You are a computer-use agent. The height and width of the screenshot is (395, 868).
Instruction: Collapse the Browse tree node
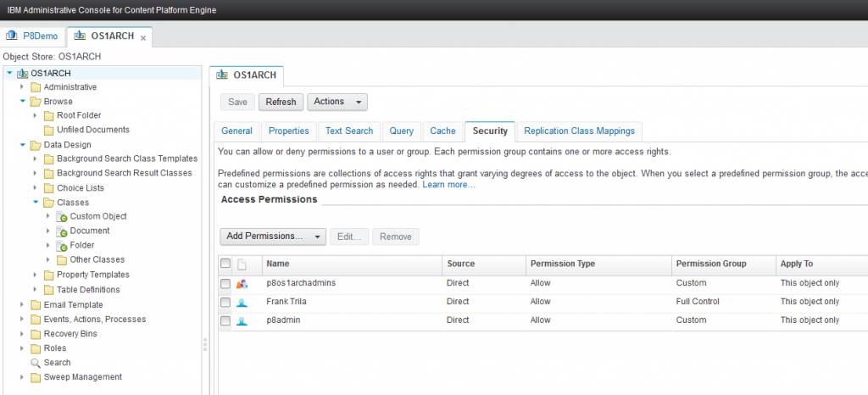click(x=22, y=101)
